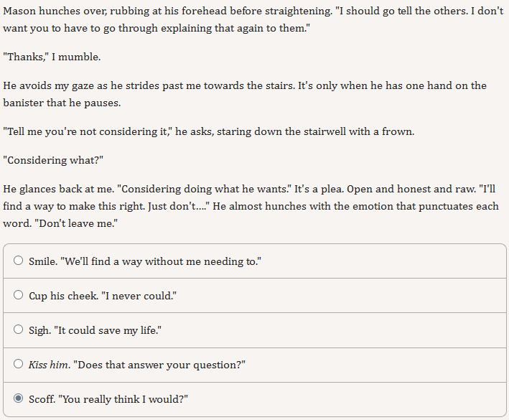Image resolution: width=509 pixels, height=420 pixels.
Task: Click the line '"Considering what?"'
Action: 53,160
